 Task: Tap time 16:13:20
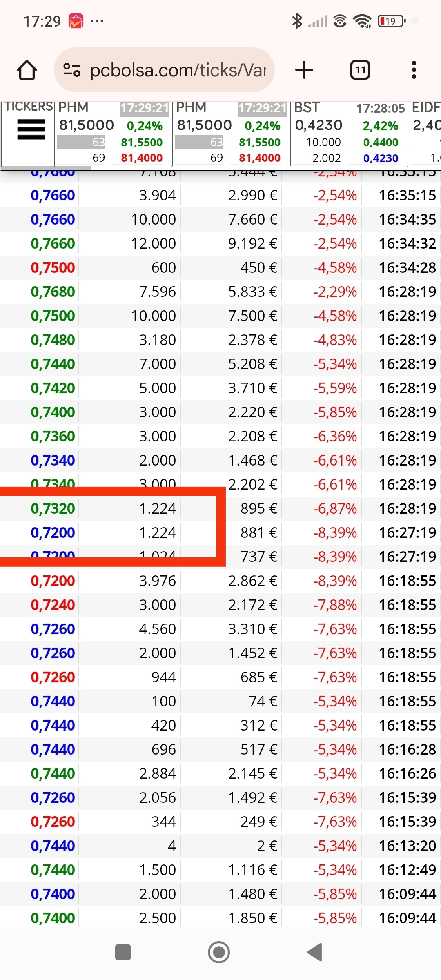[408, 846]
